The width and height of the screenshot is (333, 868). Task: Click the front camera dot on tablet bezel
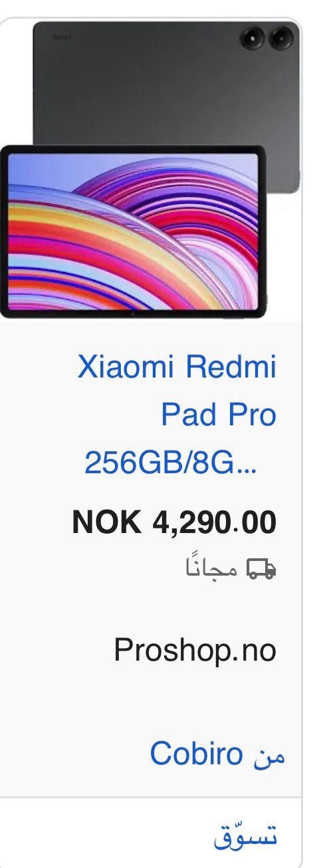click(x=132, y=313)
